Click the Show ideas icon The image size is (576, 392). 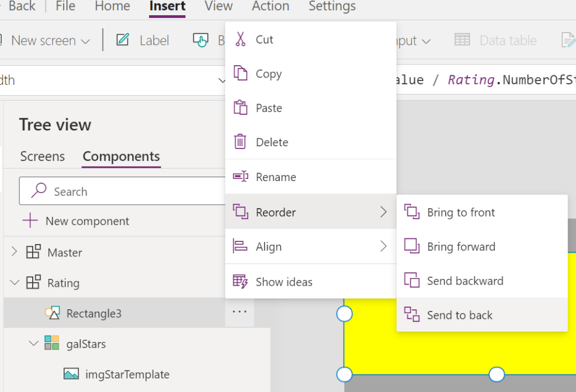(240, 282)
